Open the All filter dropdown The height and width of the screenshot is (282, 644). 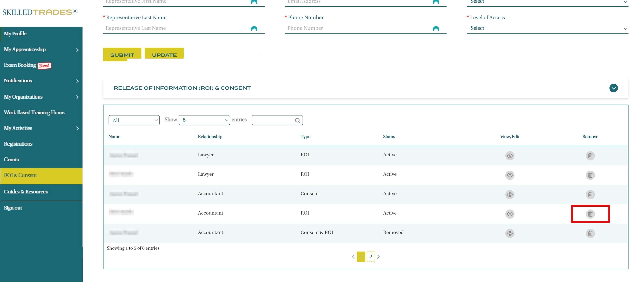(134, 120)
